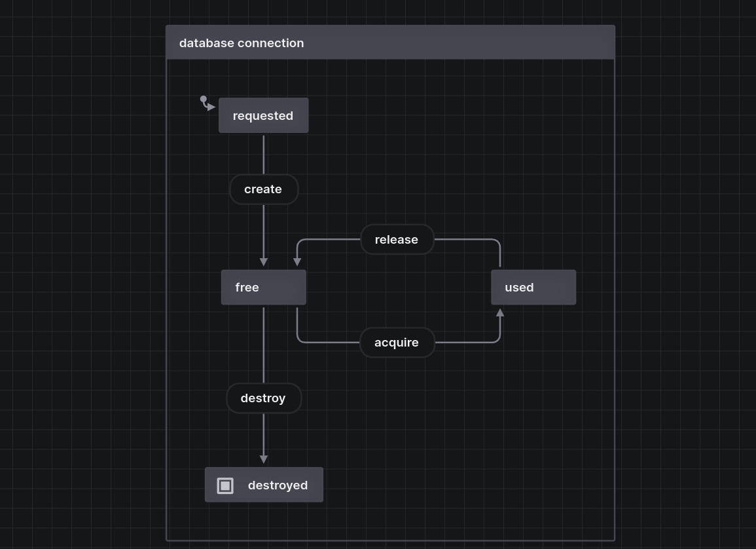Select the 'destroy' event label
The width and height of the screenshot is (756, 549).
[264, 398]
